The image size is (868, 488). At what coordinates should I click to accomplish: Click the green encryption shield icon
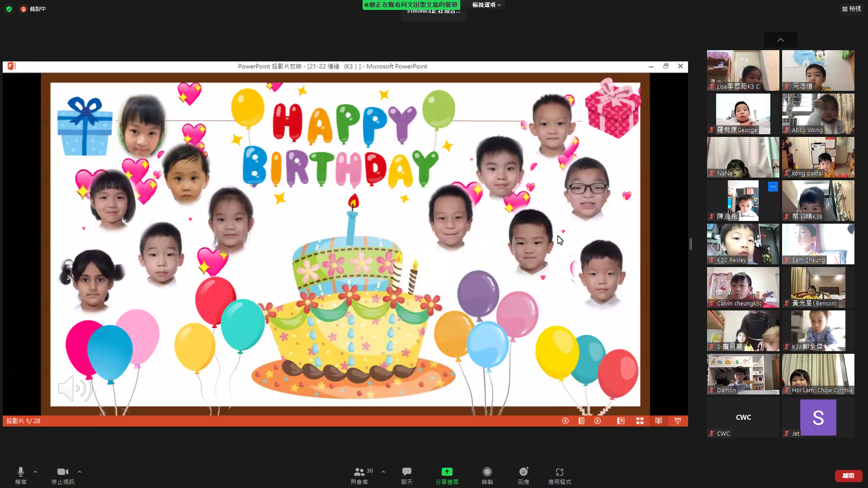(x=9, y=9)
